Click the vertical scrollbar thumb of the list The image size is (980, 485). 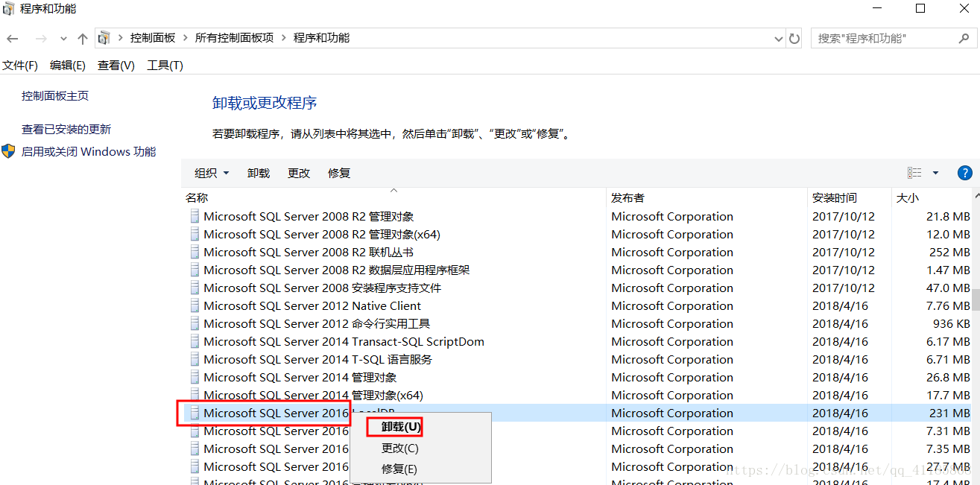[x=976, y=300]
